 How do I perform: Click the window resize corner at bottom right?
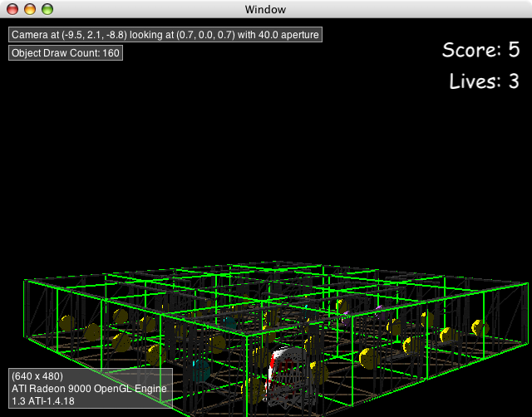(x=525, y=410)
